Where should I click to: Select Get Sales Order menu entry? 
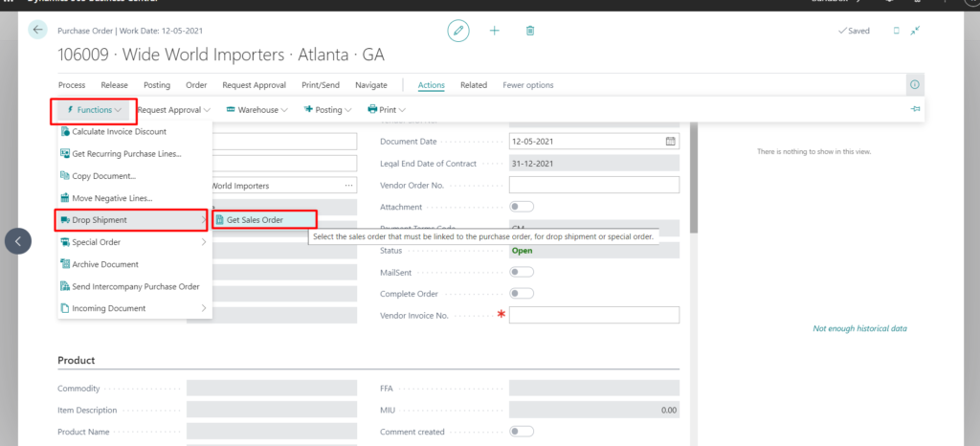(x=264, y=220)
